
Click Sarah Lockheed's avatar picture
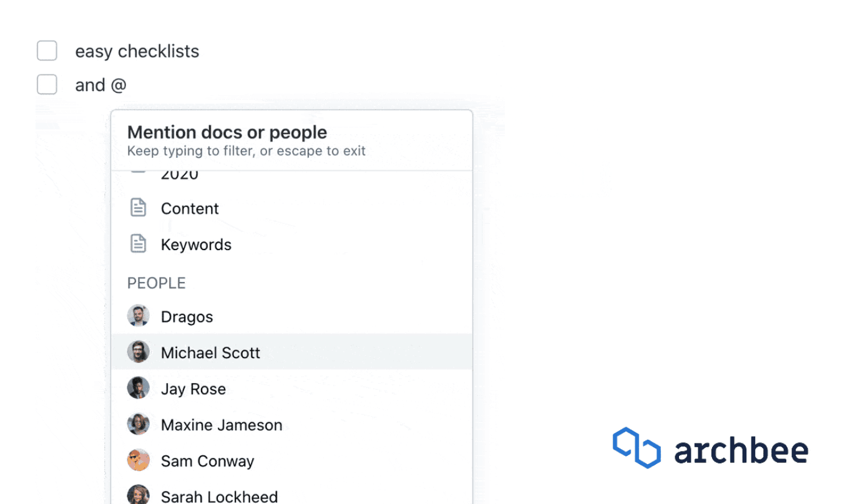[138, 495]
